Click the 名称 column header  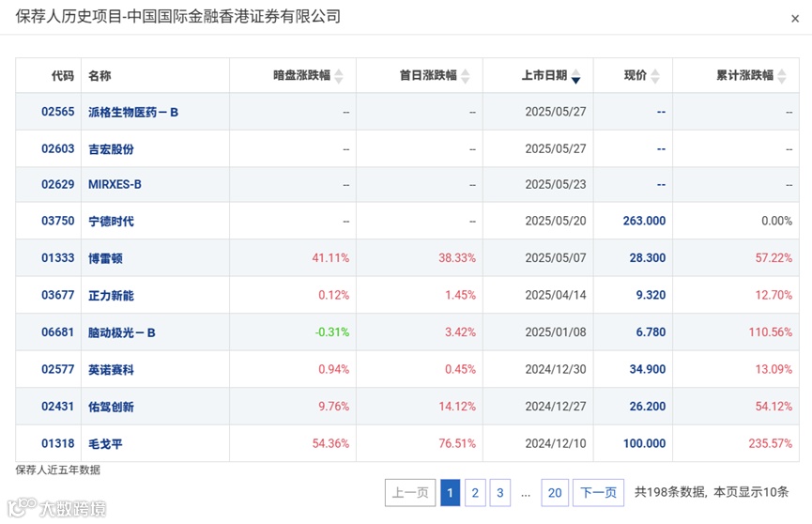(100, 76)
